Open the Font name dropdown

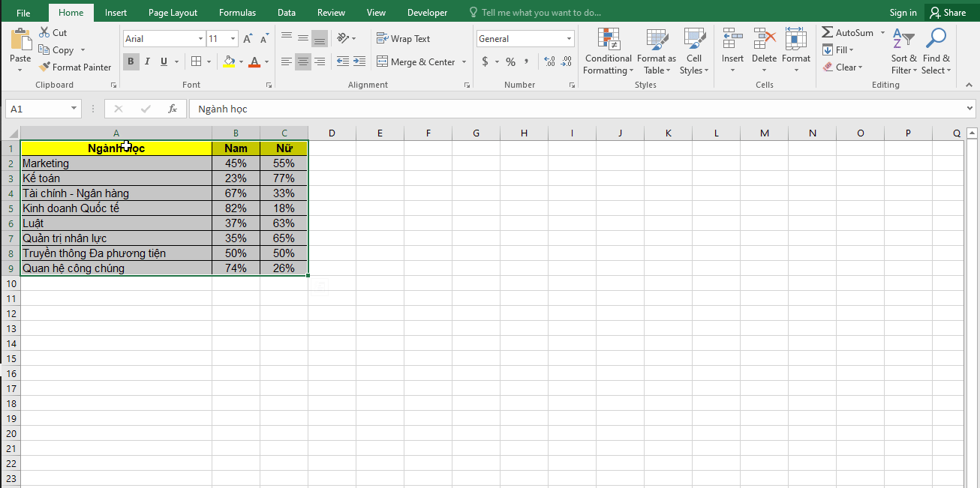(200, 38)
